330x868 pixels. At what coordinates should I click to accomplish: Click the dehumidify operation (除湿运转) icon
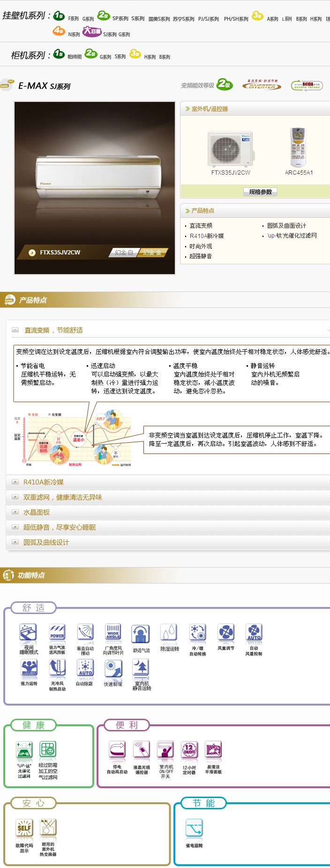[x=169, y=632]
